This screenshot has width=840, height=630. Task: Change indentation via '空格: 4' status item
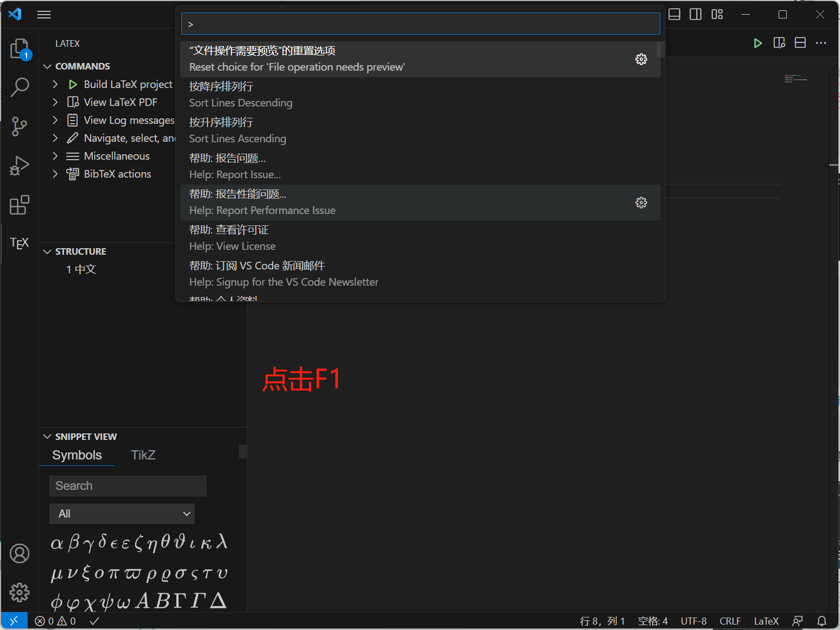(653, 621)
